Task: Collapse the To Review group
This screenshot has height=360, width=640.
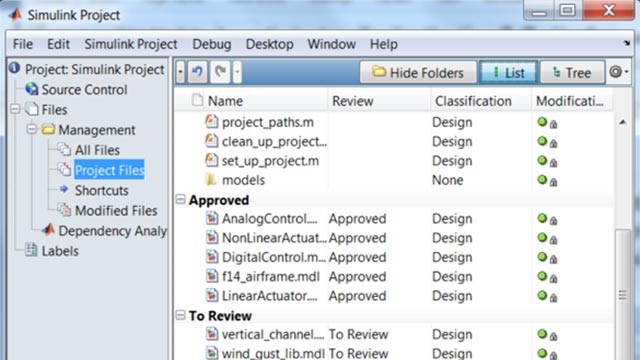Action: [x=180, y=315]
